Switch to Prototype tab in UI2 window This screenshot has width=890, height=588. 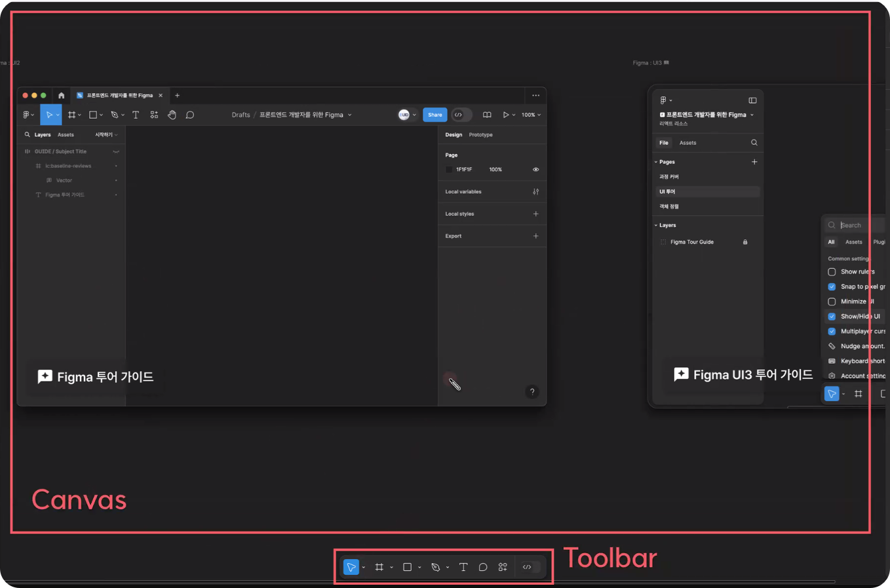point(480,134)
